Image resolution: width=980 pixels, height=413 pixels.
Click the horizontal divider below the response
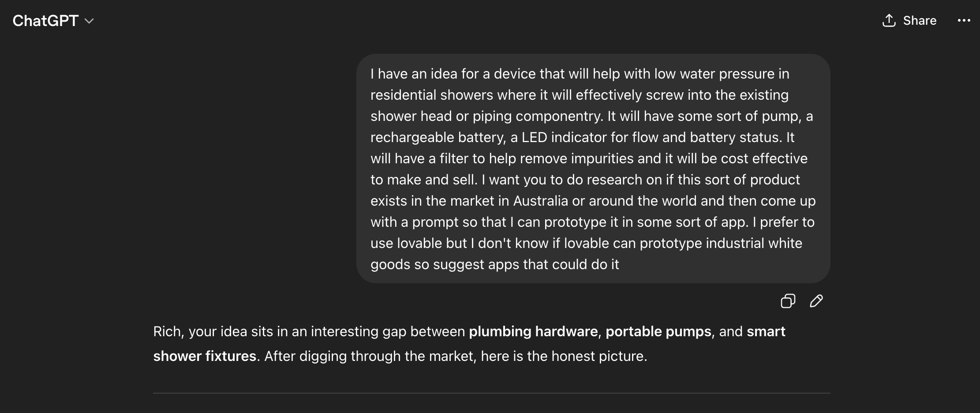(x=491, y=393)
